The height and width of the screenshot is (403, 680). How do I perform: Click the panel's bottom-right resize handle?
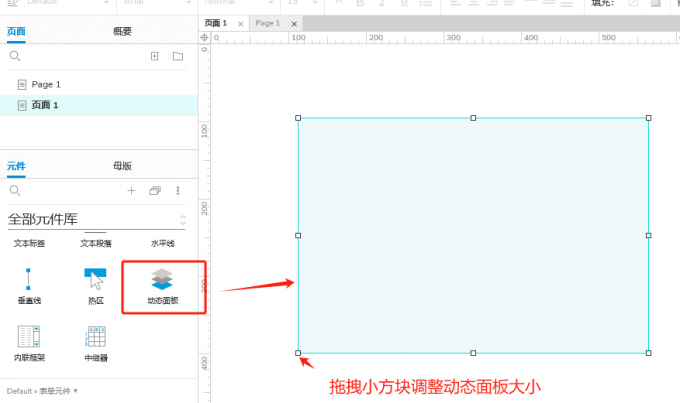[649, 353]
